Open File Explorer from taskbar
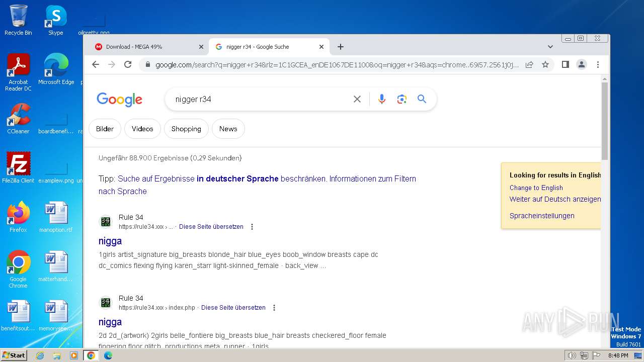This screenshot has height=362, width=644. (57, 355)
